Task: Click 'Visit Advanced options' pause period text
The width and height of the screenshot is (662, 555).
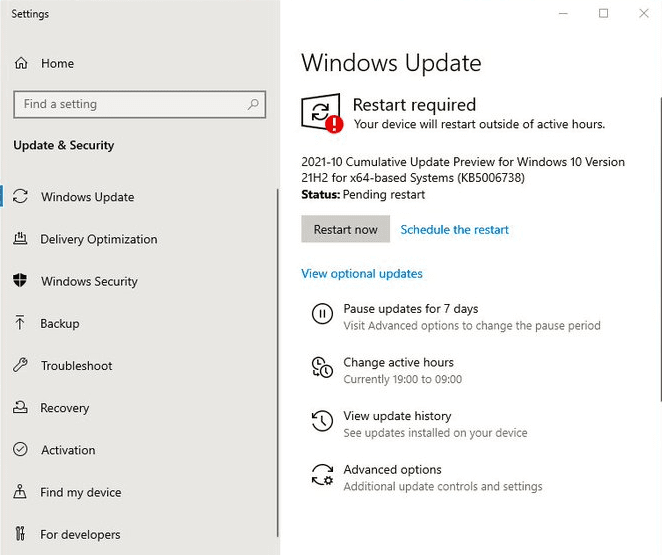Action: [x=472, y=325]
